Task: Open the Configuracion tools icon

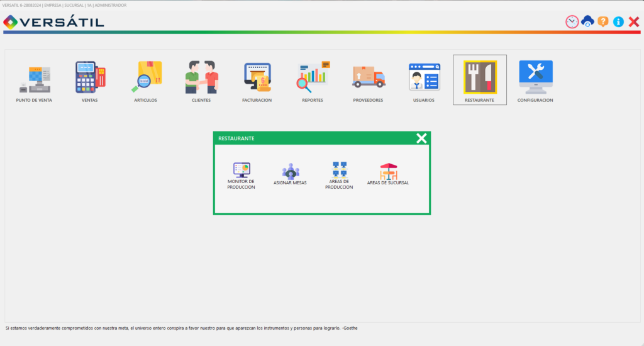Action: 536,77
